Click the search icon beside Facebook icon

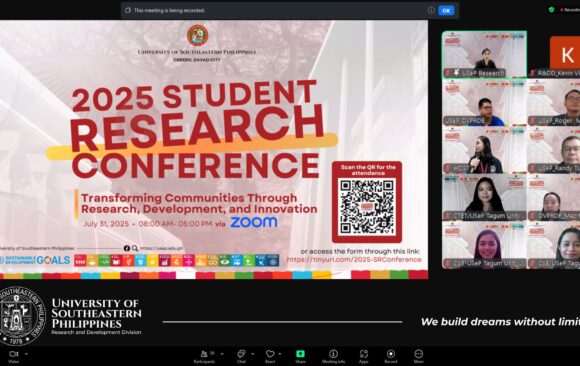click(135, 248)
